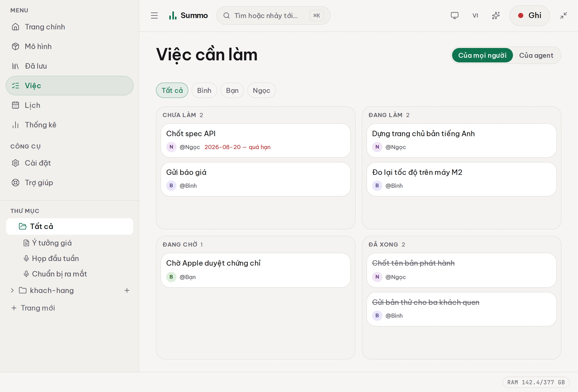Screen dimensions: 578x392
Task: Open Trợ giúp help
Action: pyautogui.click(x=70, y=183)
